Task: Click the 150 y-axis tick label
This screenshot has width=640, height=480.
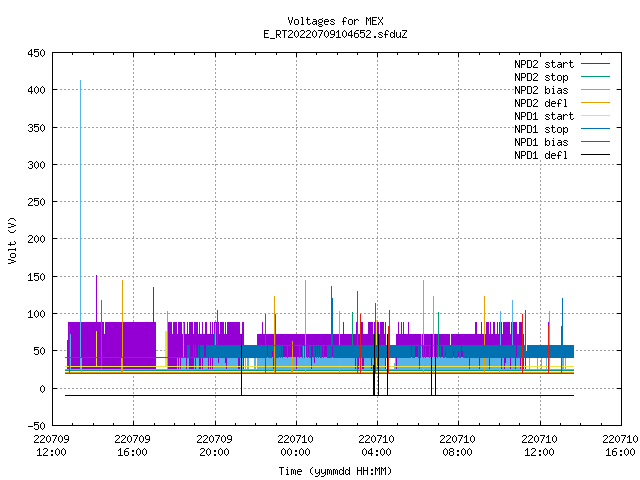Action: coord(36,277)
